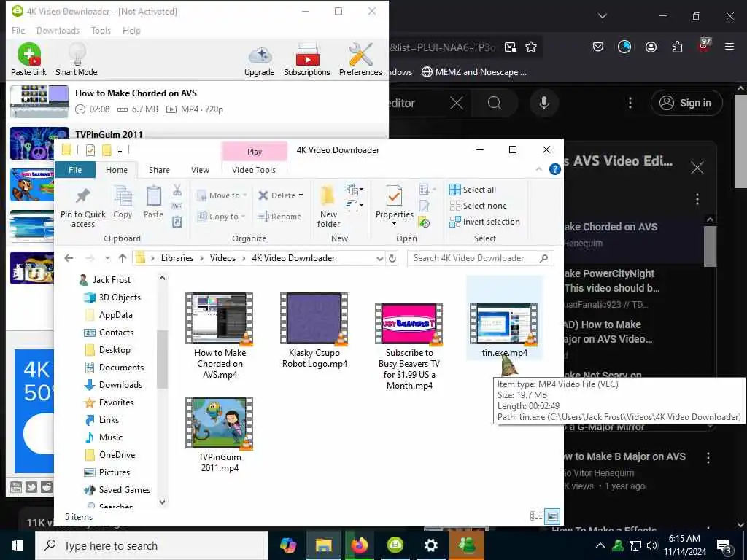Screen dimensions: 747x560
Task: Click the YouTube Sign in button
Action: point(686,103)
